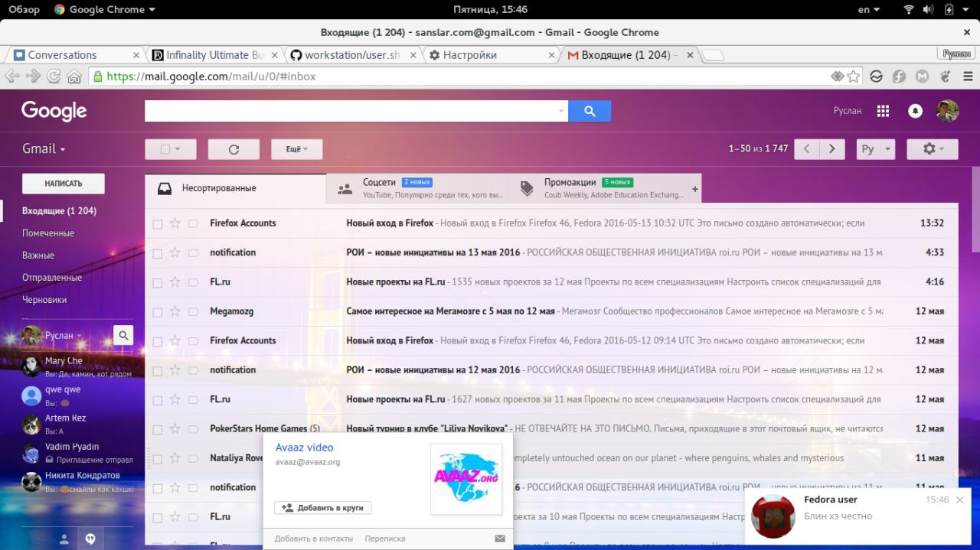This screenshot has height=550, width=980.
Task: Open the Chrome hamburger menu
Action: [968, 76]
